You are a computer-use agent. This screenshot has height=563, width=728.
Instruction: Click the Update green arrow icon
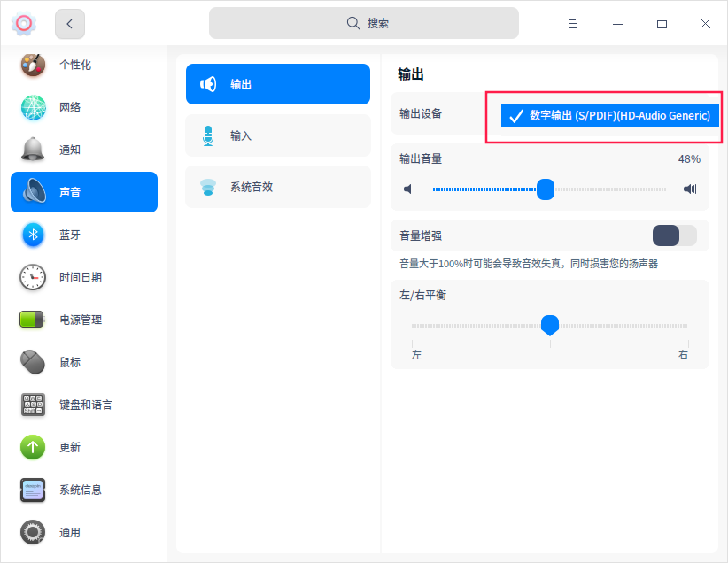tap(33, 447)
